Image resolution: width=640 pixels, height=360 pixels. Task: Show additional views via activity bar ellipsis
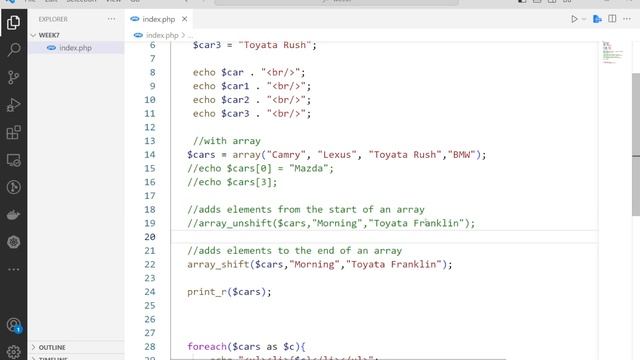[13, 269]
